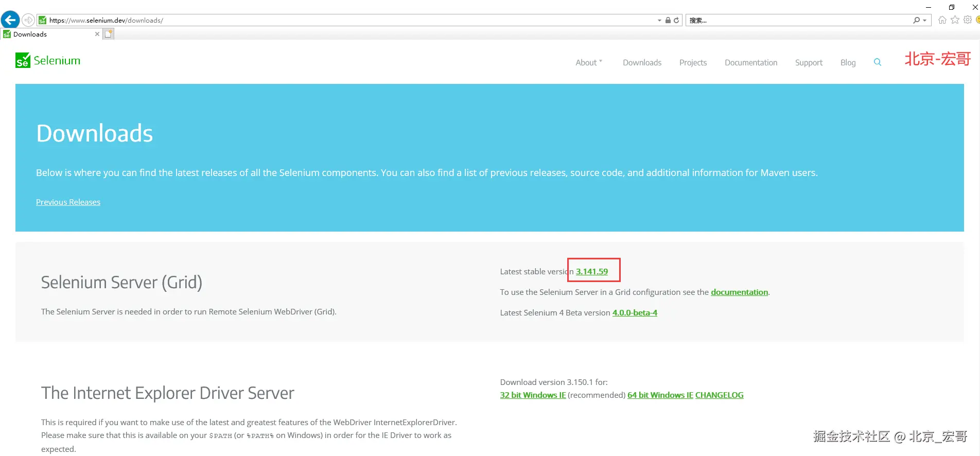Viewport: 980px width, 456px height.
Task: Close the Downloads tab
Action: [97, 34]
